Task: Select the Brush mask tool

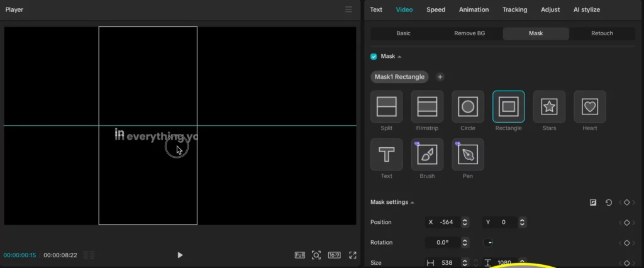Action: tap(427, 155)
